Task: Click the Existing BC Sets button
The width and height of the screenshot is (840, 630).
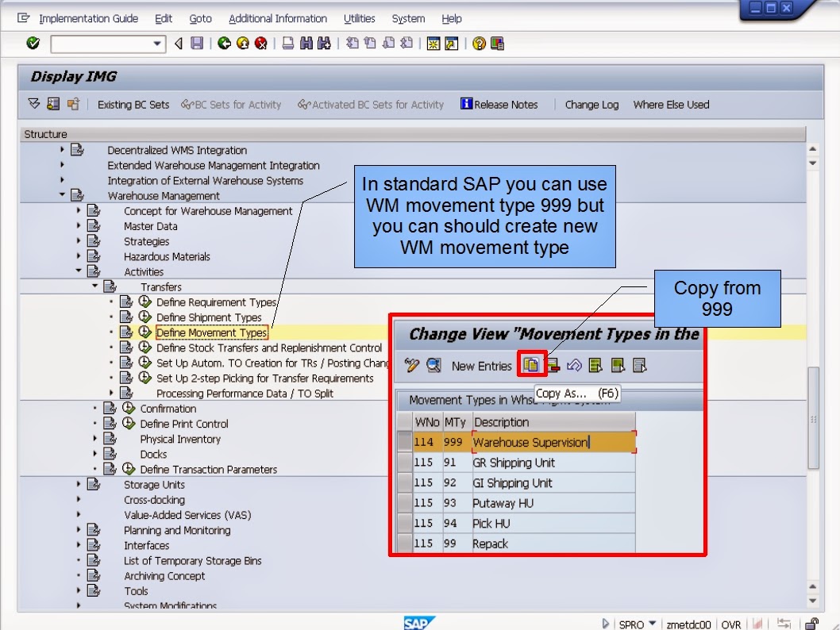Action: tap(133, 104)
